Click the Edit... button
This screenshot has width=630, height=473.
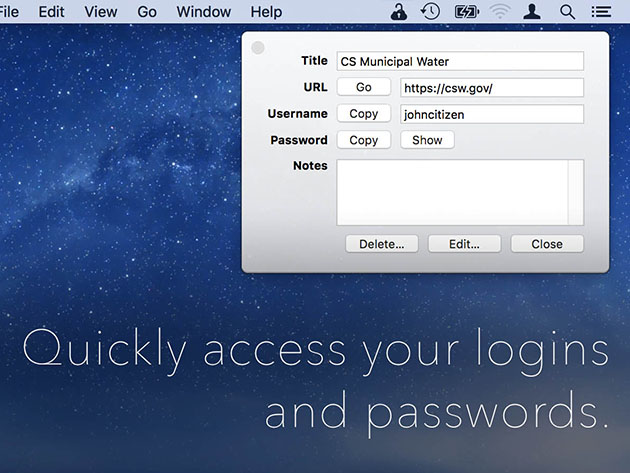[464, 244]
